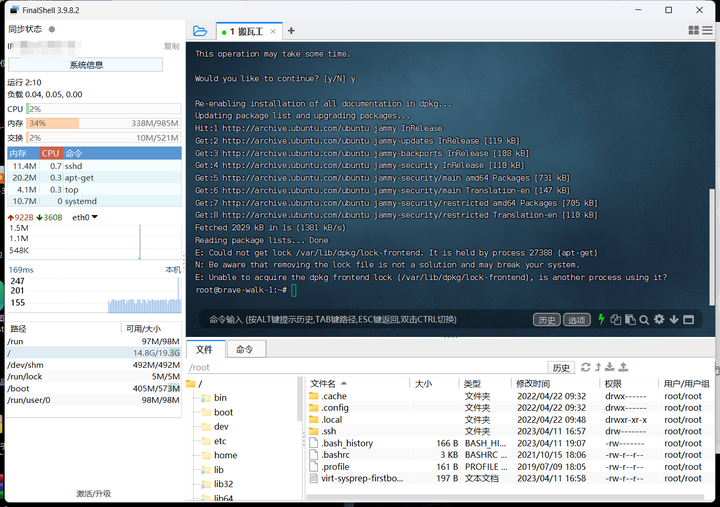Add a new session tab

click(291, 31)
